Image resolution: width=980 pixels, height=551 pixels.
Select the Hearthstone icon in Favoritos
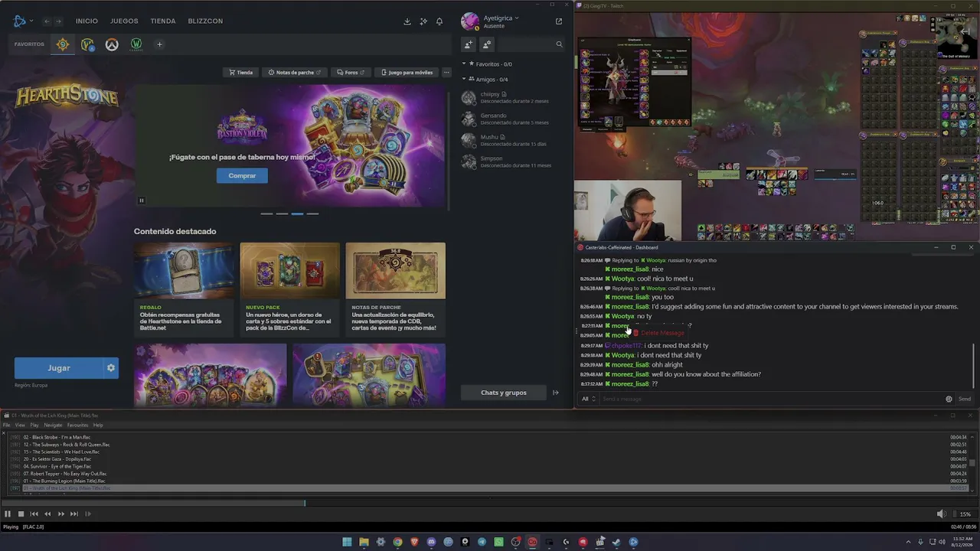point(63,44)
